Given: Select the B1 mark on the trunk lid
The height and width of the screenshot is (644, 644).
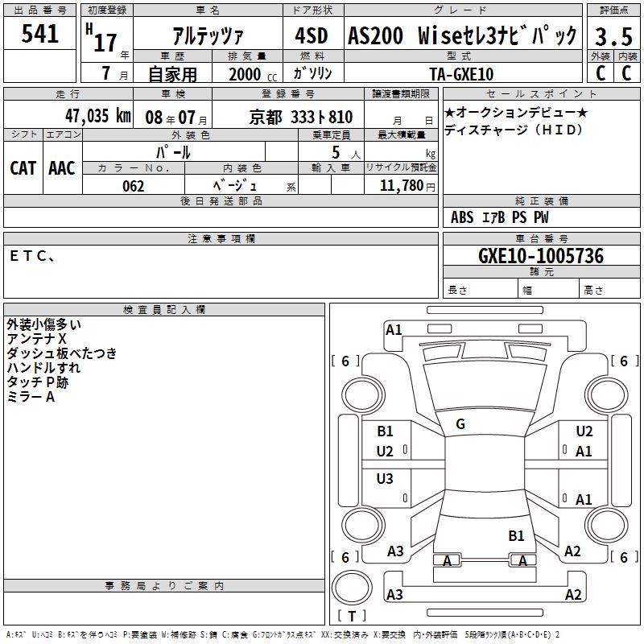Looking at the screenshot, I should click(516, 536).
